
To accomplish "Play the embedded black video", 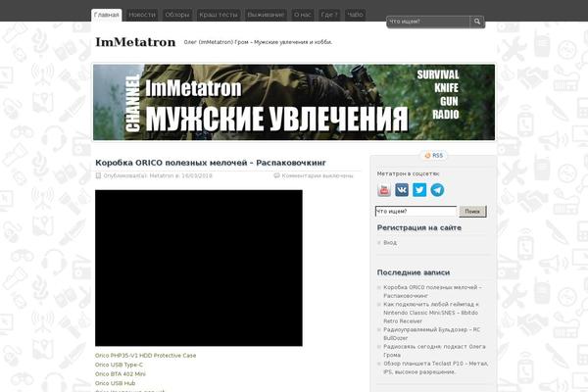I will point(199,268).
